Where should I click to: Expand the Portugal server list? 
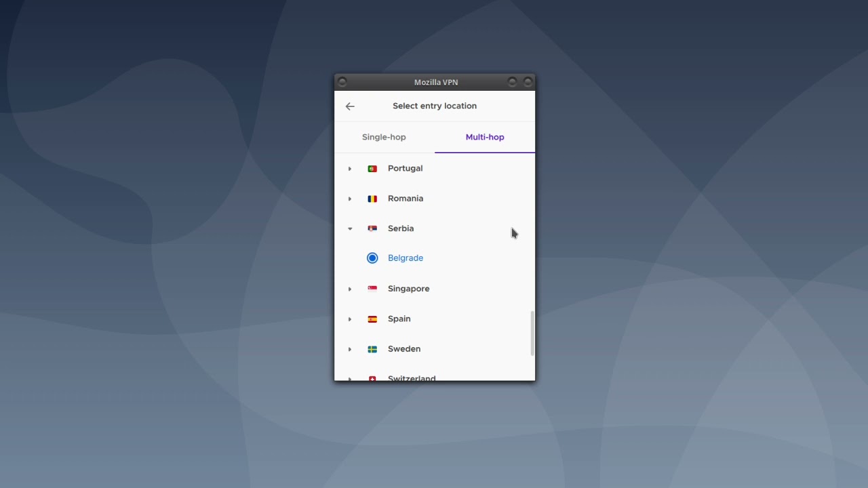point(350,169)
